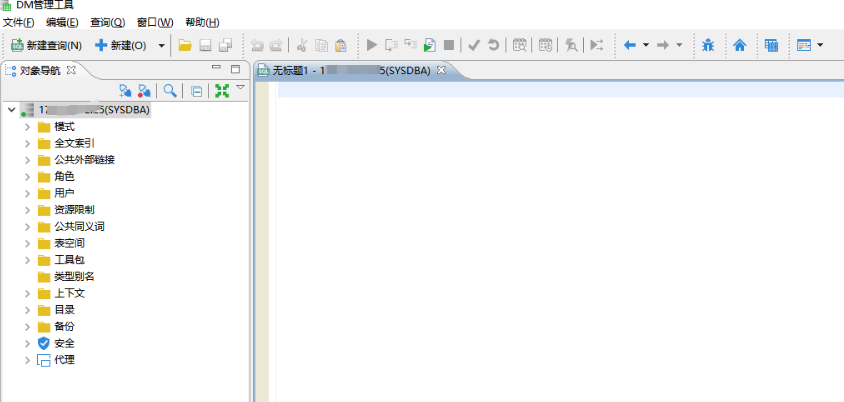Open the 帮助(H) menu
The width and height of the screenshot is (844, 402).
[x=202, y=22]
